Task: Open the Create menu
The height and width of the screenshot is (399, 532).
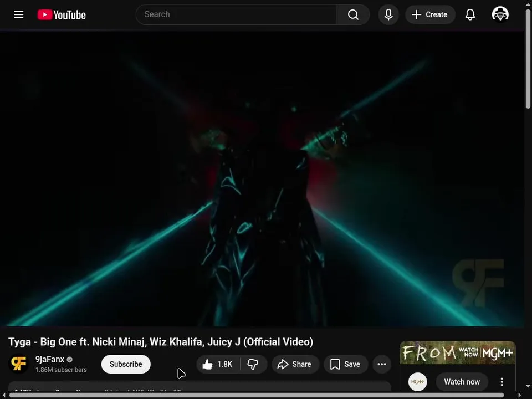Action: point(430,14)
